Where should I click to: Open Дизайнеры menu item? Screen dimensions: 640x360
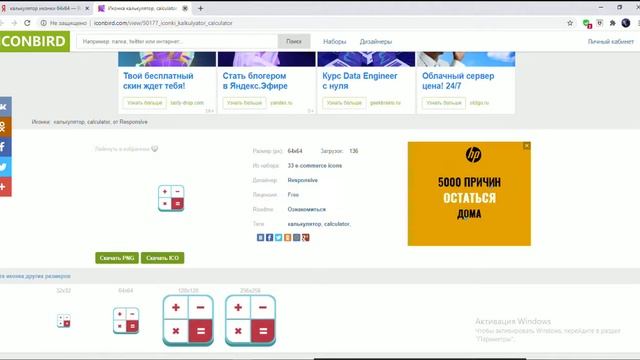[x=376, y=42]
